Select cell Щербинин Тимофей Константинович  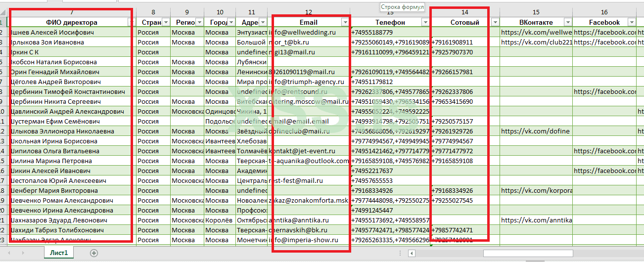click(x=72, y=91)
